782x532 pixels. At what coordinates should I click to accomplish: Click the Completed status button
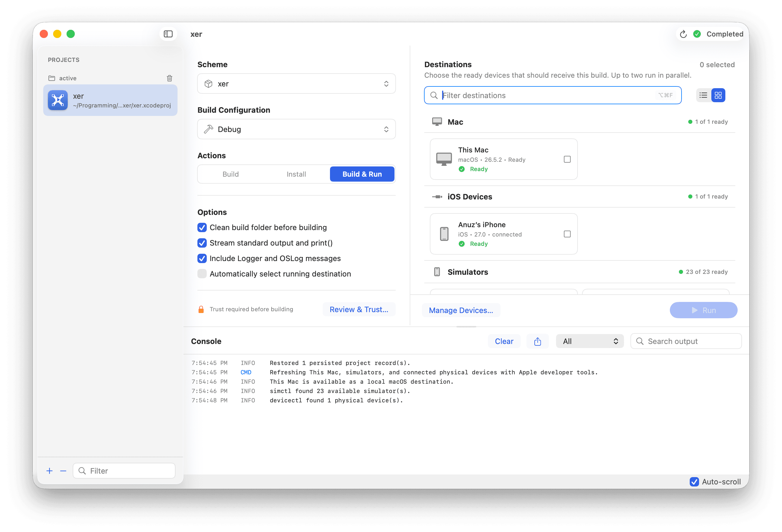pos(718,34)
